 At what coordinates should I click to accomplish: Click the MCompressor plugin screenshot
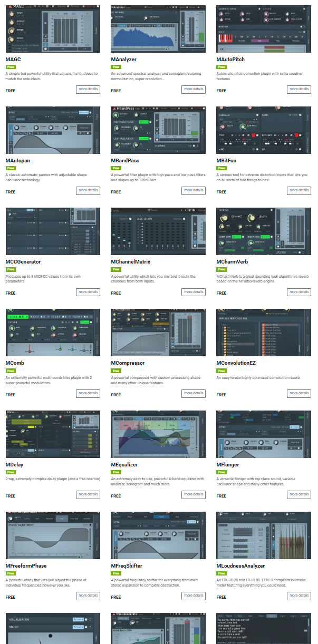click(158, 333)
